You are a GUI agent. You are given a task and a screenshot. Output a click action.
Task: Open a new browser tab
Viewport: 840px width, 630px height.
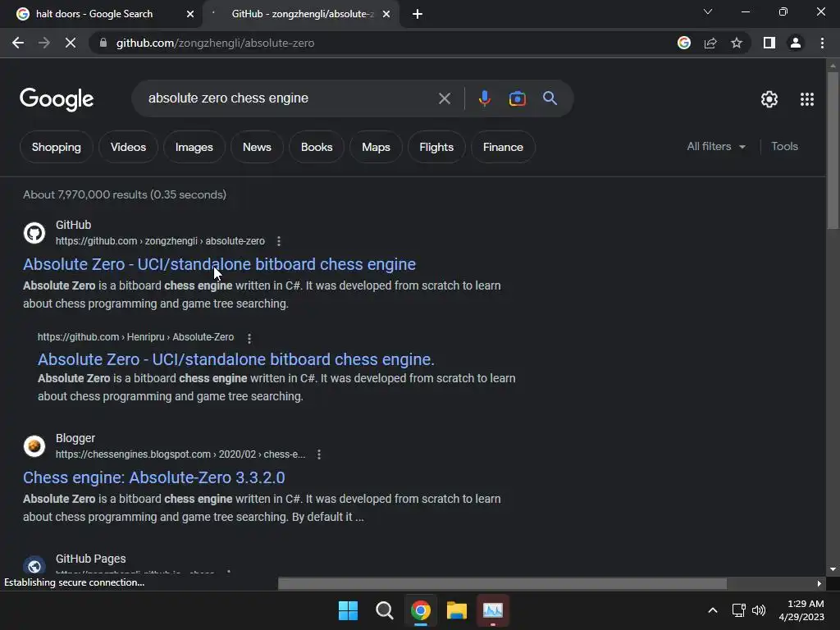click(418, 14)
